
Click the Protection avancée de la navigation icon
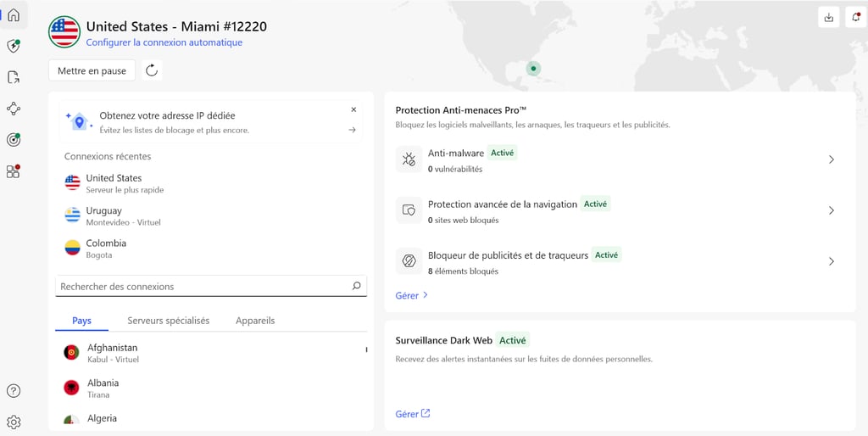[x=409, y=210]
